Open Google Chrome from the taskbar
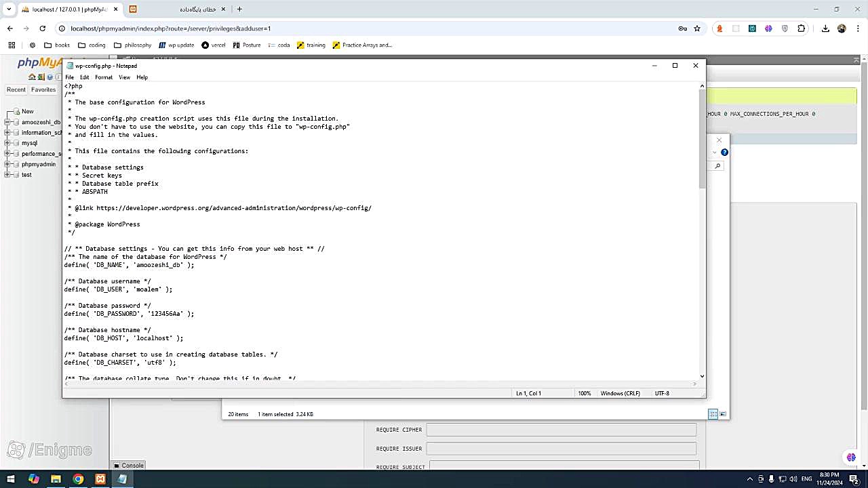The height and width of the screenshot is (488, 868). coord(78,479)
